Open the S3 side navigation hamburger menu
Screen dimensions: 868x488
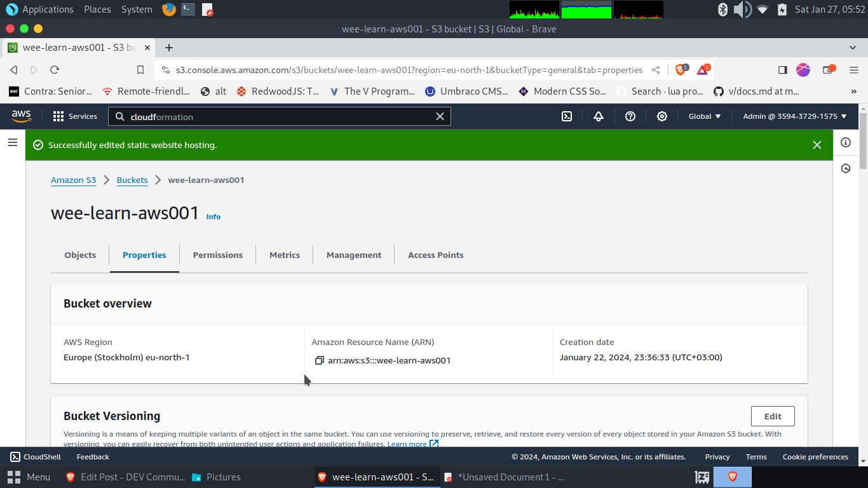click(x=13, y=142)
